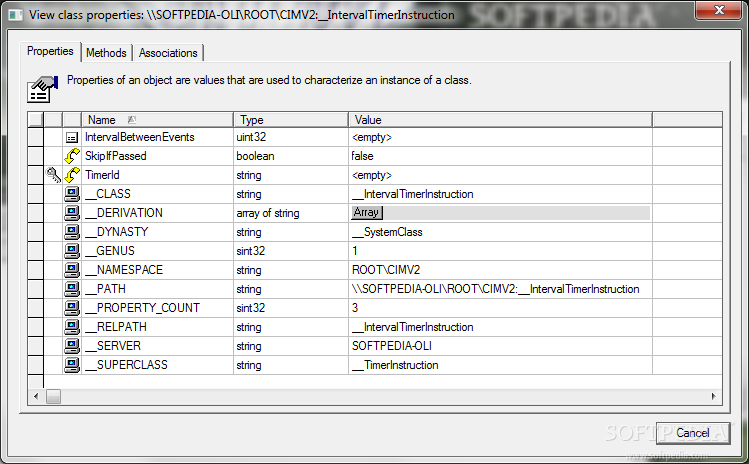Click the __NAMESPACE system property icon
The height and width of the screenshot is (464, 749).
tap(72, 270)
